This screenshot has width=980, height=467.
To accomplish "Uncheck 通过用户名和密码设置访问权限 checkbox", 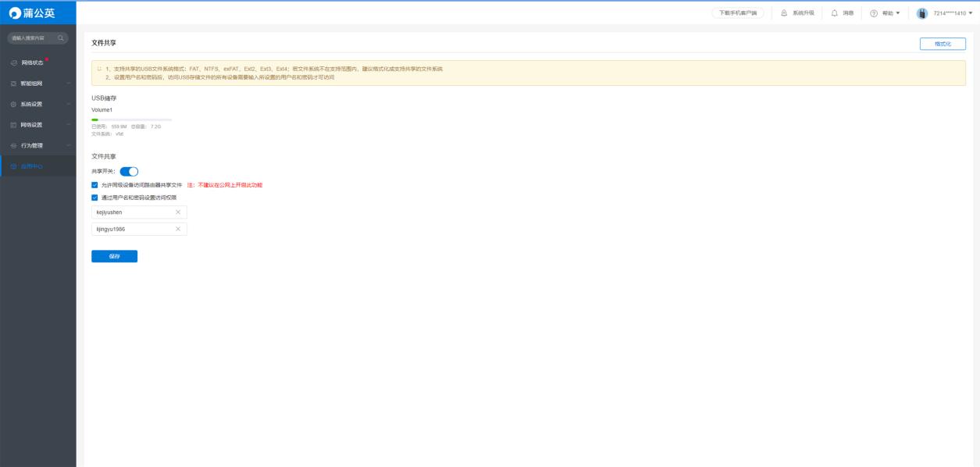I will [x=95, y=198].
